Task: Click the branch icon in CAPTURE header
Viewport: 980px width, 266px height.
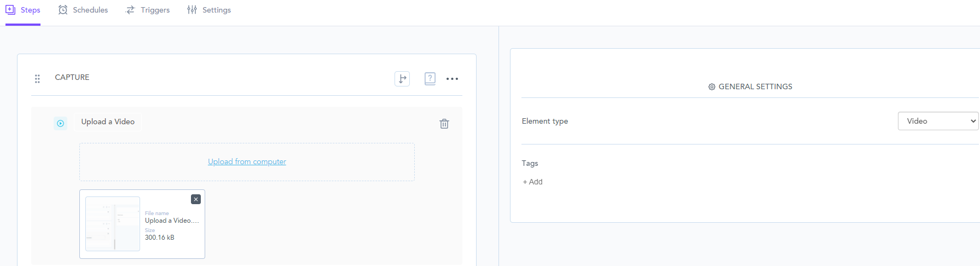Action: coord(402,79)
